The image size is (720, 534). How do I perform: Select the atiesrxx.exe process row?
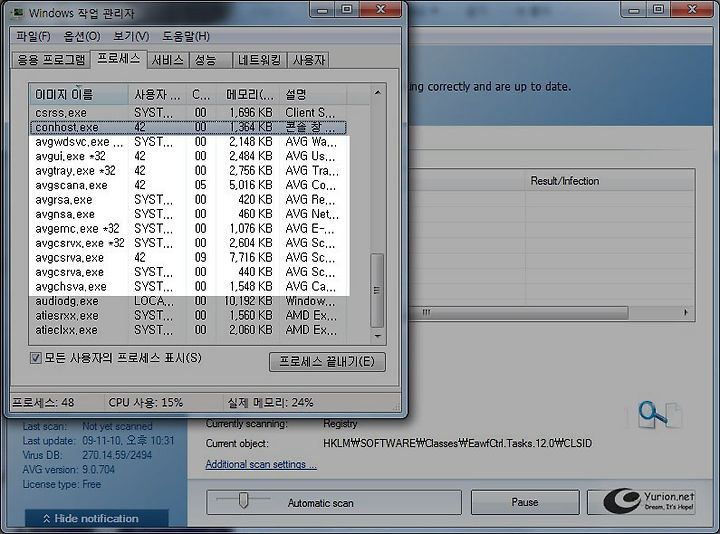pos(188,315)
